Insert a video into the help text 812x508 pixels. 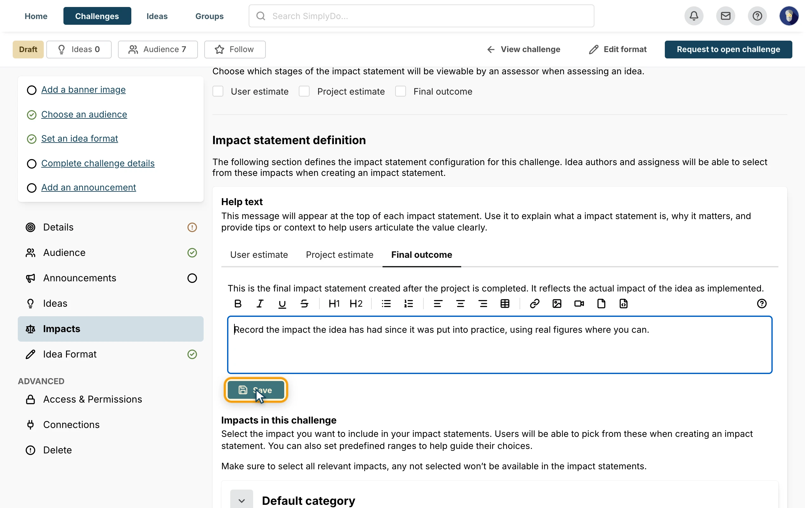point(579,304)
